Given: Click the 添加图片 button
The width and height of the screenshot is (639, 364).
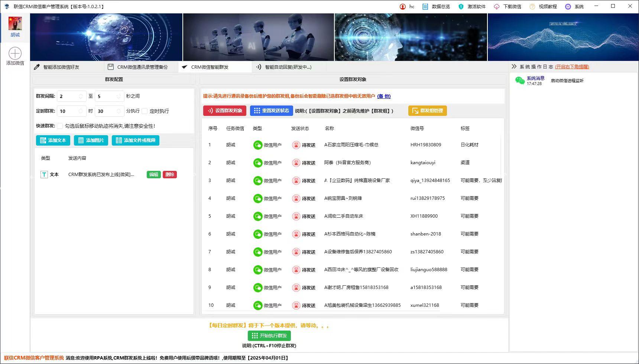Looking at the screenshot, I should pyautogui.click(x=91, y=140).
